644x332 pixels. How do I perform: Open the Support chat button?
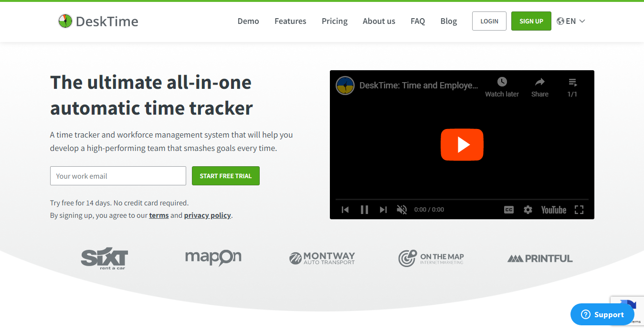[602, 314]
